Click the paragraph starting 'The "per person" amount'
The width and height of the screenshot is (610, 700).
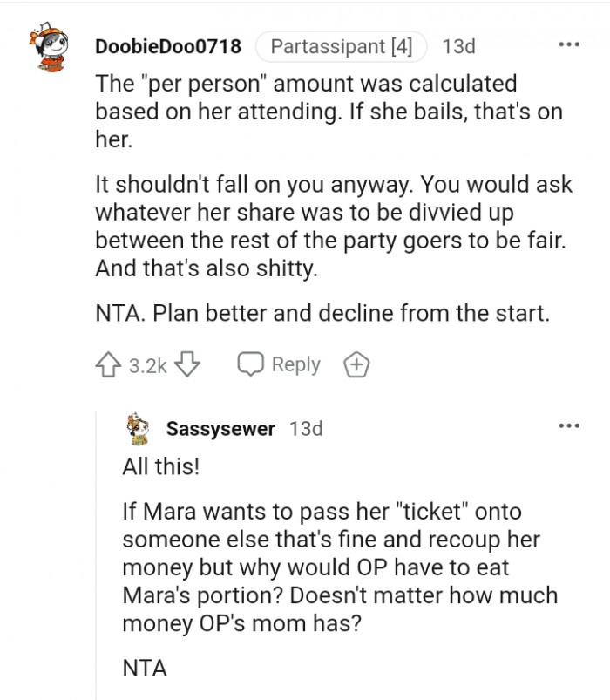(328, 112)
